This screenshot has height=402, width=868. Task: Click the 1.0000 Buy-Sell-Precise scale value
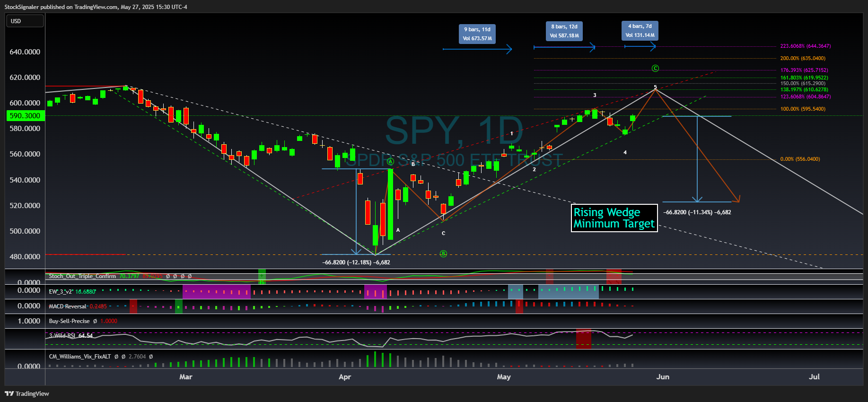(28, 321)
